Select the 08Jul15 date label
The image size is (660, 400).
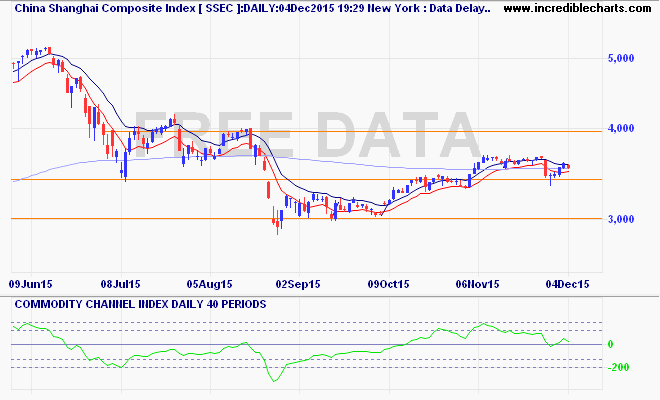coord(120,285)
